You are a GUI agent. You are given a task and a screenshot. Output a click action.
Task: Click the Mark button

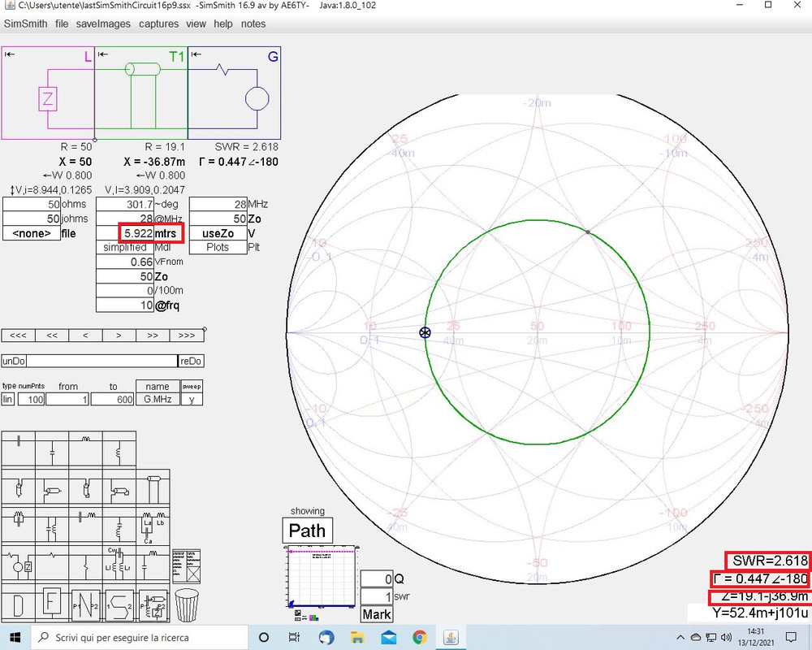click(x=377, y=615)
